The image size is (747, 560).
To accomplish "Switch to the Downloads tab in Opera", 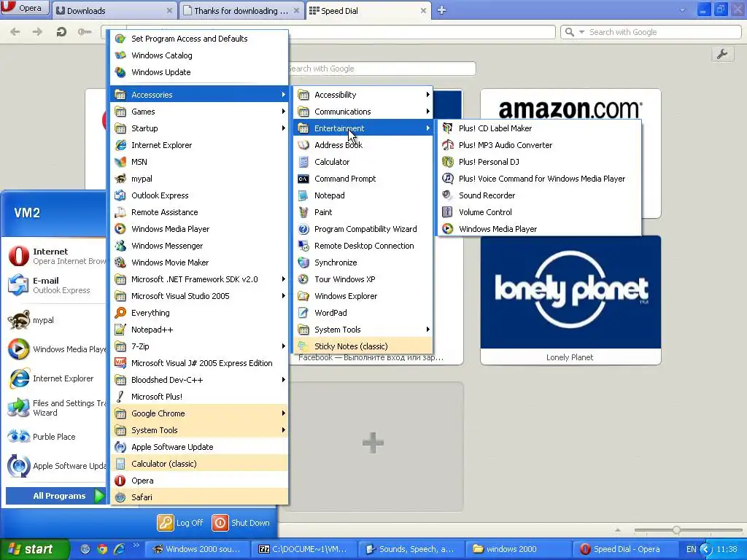I will [x=114, y=10].
